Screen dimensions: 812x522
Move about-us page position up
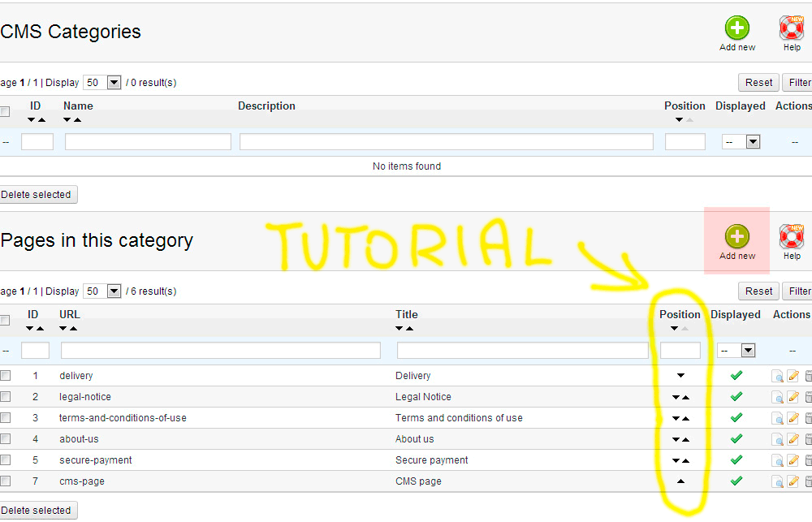[685, 440]
